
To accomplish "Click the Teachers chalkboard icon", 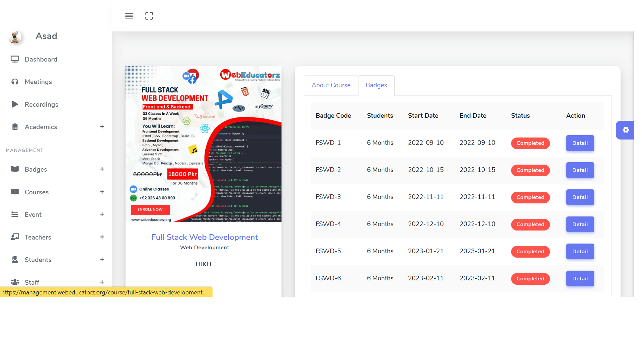I will [x=15, y=237].
